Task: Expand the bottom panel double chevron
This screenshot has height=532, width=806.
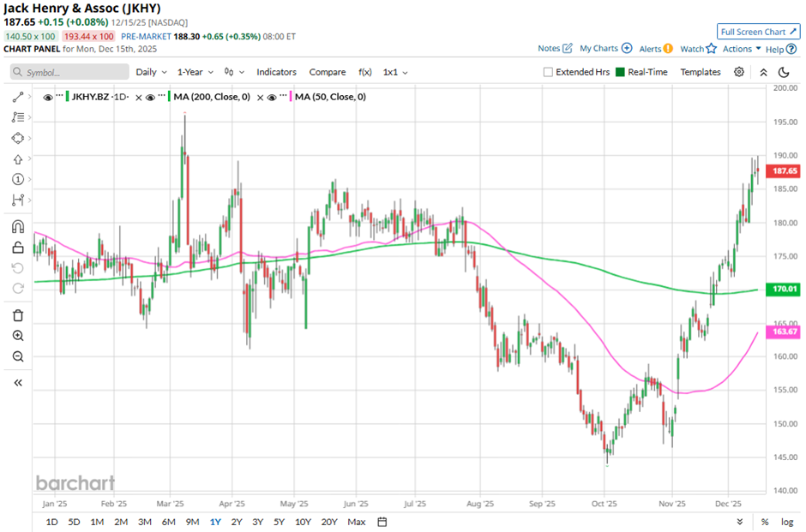Action: (739, 522)
